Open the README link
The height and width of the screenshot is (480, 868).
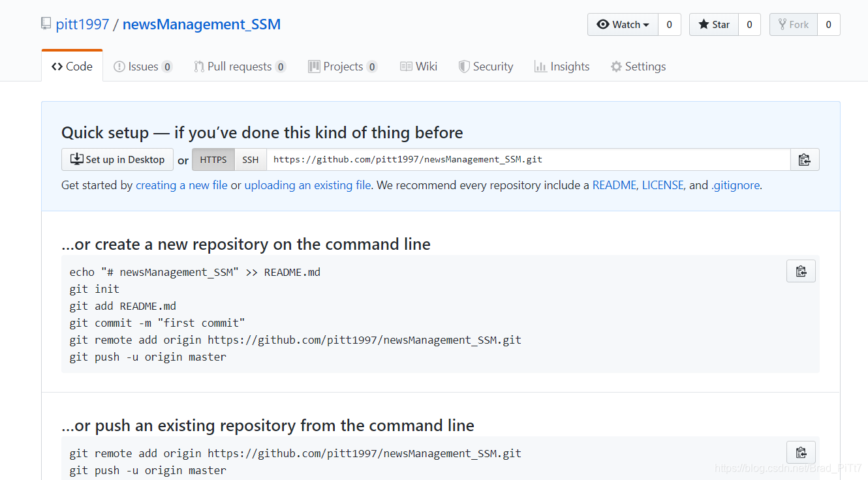(614, 185)
